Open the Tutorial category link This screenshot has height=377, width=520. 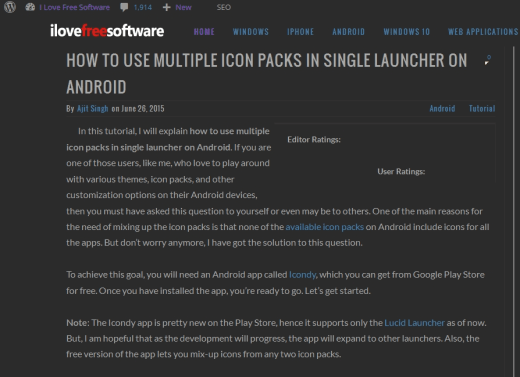click(x=482, y=109)
